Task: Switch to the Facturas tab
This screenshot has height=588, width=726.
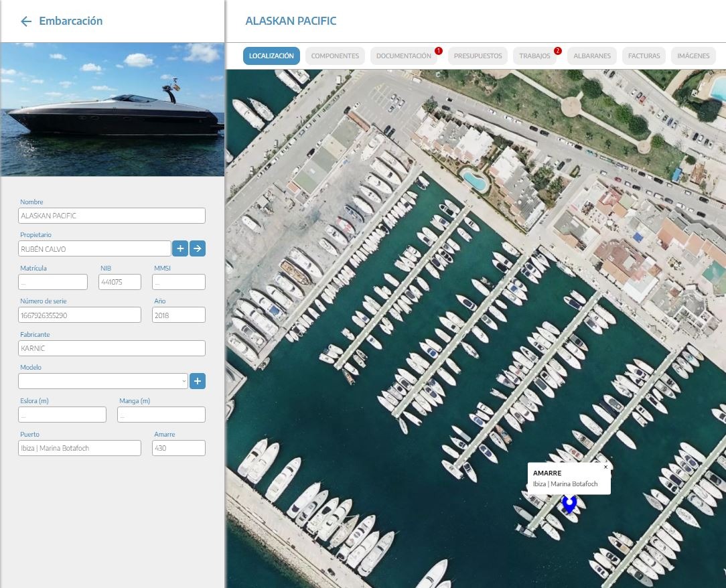Action: [644, 56]
